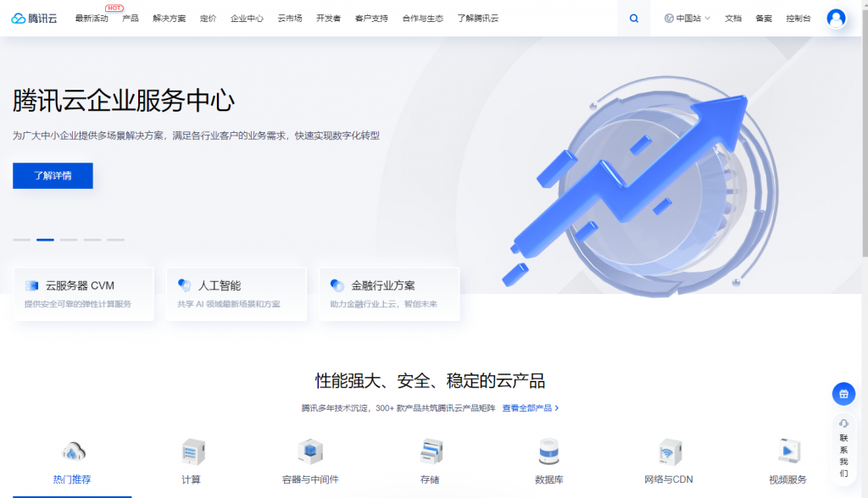The width and height of the screenshot is (868, 498).
Task: Open the 了解腾讯云 menu
Action: click(x=478, y=19)
